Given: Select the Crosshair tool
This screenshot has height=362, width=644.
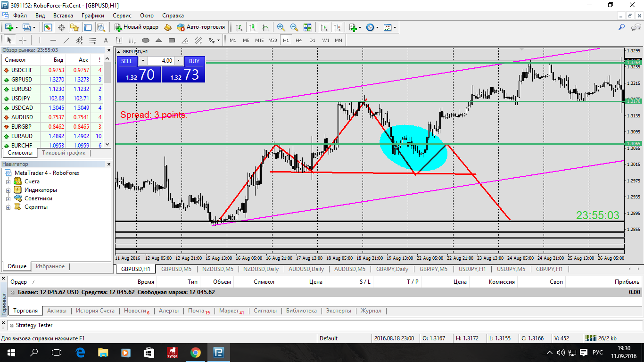Looking at the screenshot, I should 23,40.
